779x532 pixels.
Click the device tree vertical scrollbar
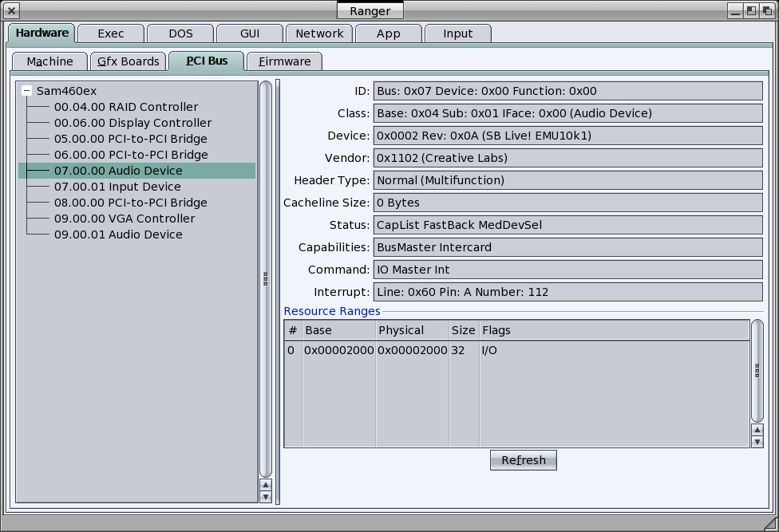point(266,278)
